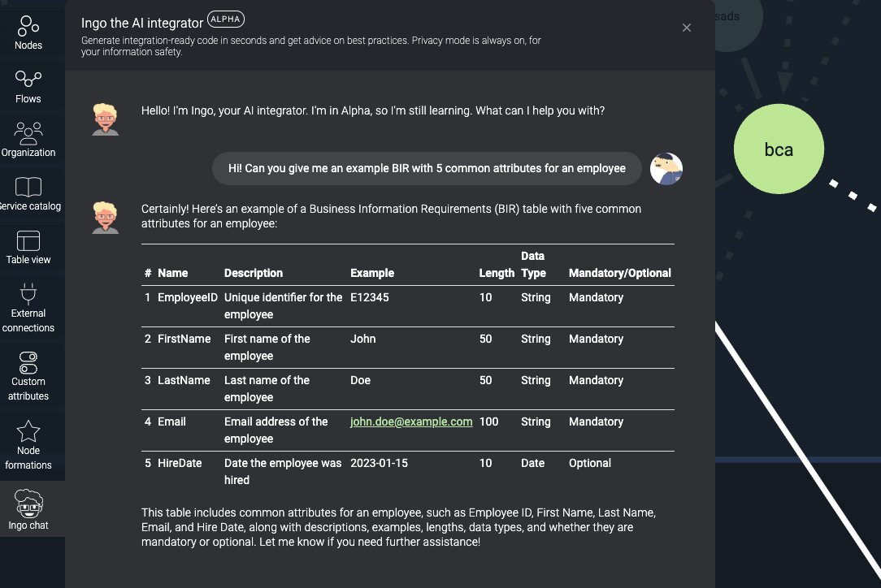The image size is (881, 588).
Task: Open the Service catalog book icon
Action: pyautogui.click(x=28, y=188)
